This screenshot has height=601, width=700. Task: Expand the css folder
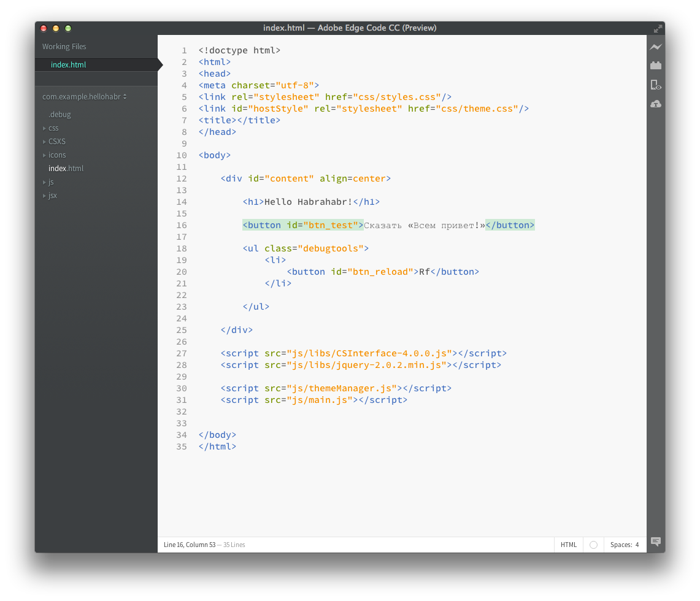coord(44,129)
